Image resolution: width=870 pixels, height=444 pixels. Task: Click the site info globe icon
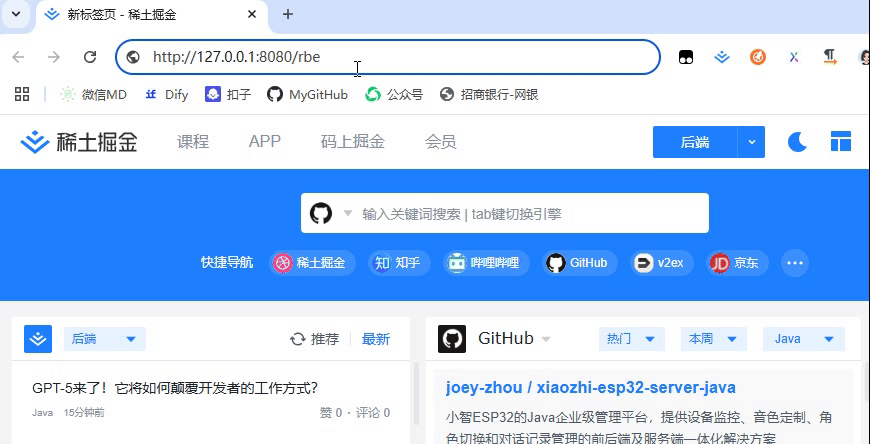coord(133,57)
